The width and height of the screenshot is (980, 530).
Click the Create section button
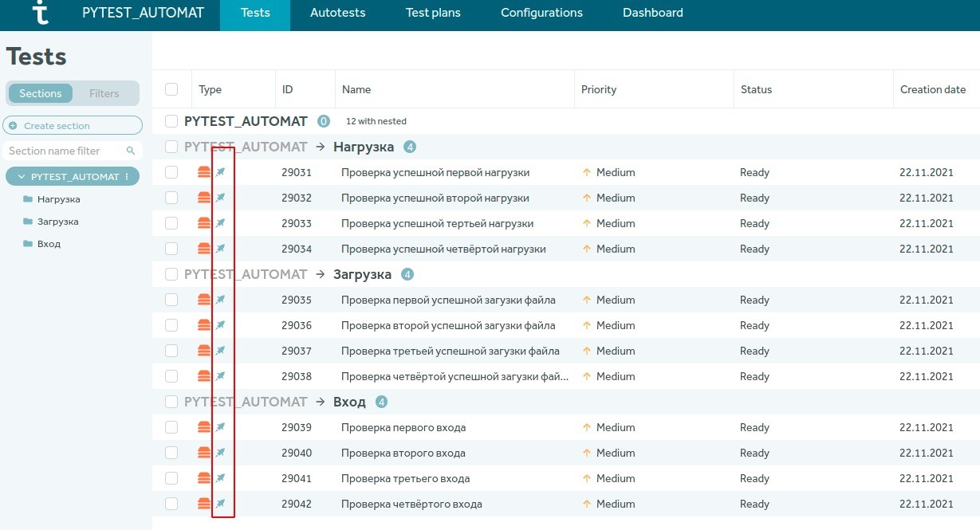coord(73,126)
